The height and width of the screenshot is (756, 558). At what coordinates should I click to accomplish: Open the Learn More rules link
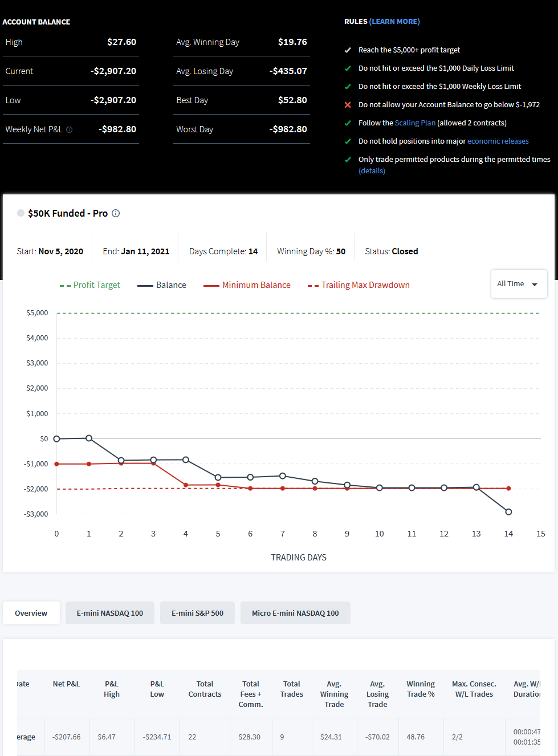pyautogui.click(x=394, y=22)
